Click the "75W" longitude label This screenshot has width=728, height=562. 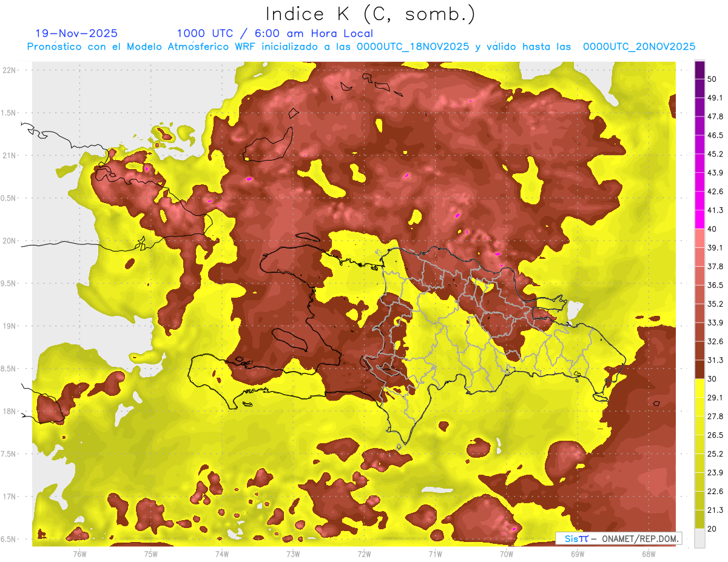coord(151,554)
